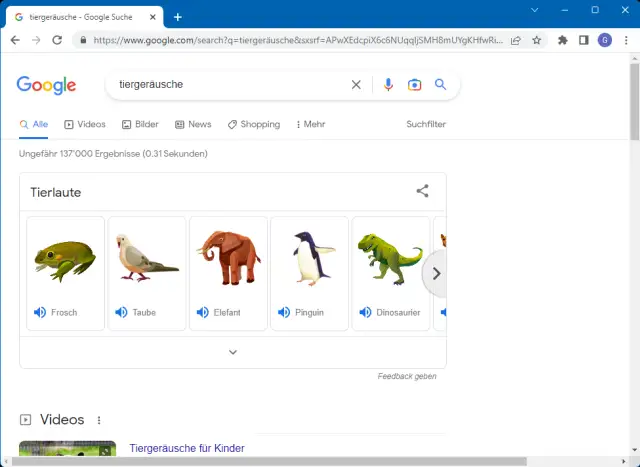Play the Pinguin sound via speaker icon
The height and width of the screenshot is (467, 640).
coord(284,312)
